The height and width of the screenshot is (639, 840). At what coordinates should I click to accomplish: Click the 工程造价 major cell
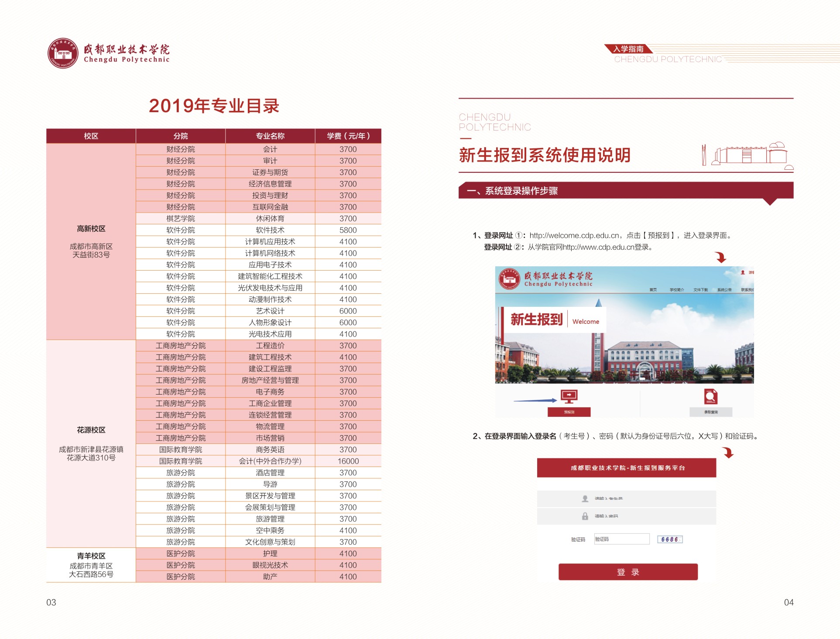click(x=270, y=345)
